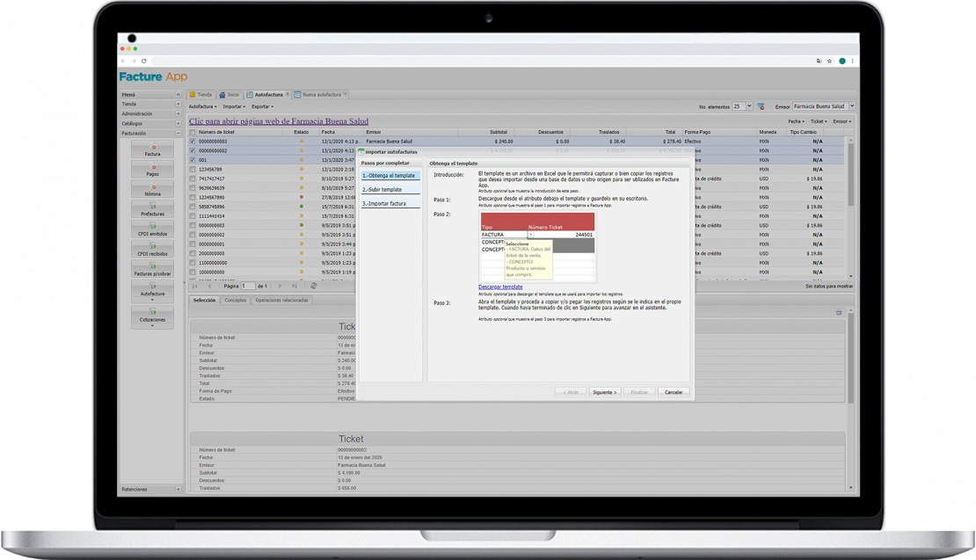Screen dimensions: 976x560
Task: Expand the Importar dropdown menu
Action: (x=234, y=106)
